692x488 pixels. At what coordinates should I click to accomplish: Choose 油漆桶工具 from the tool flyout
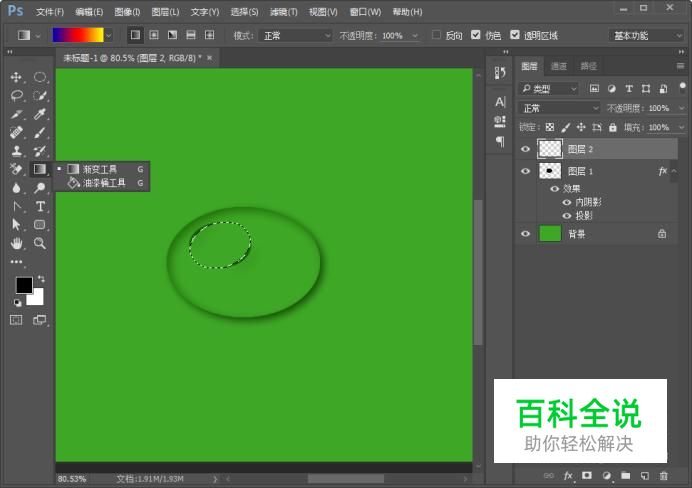(103, 183)
